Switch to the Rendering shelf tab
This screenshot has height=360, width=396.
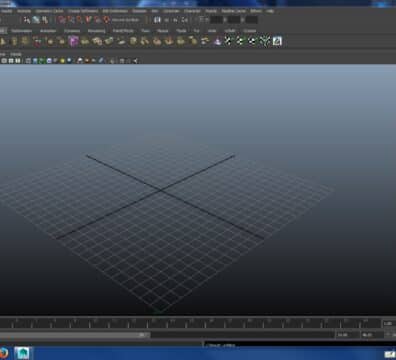coord(97,31)
